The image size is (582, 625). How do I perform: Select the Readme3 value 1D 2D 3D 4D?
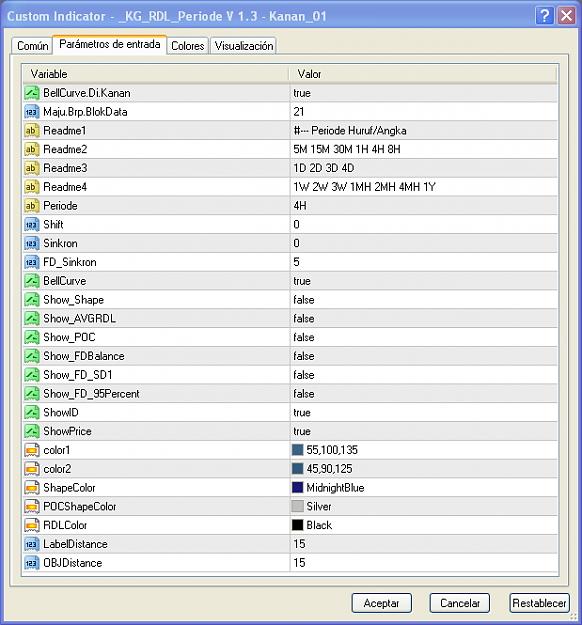324,168
